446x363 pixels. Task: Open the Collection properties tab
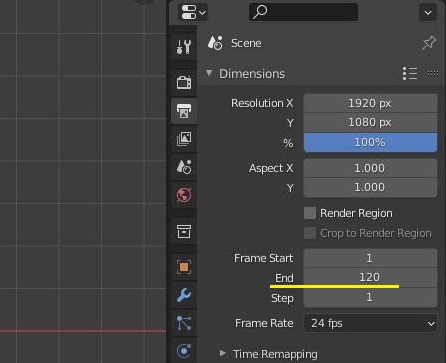point(184,231)
